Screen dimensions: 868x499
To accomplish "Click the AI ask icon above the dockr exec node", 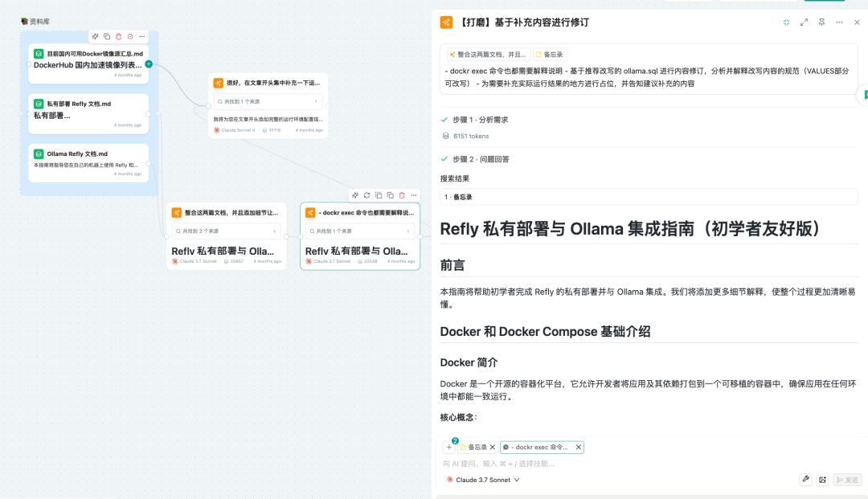I will pos(355,195).
